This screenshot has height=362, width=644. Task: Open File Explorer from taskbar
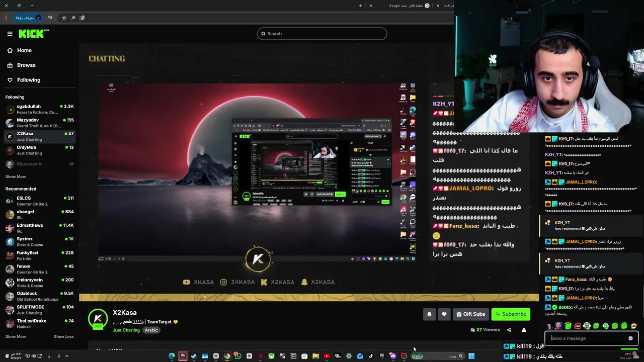pyautogui.click(x=315, y=356)
